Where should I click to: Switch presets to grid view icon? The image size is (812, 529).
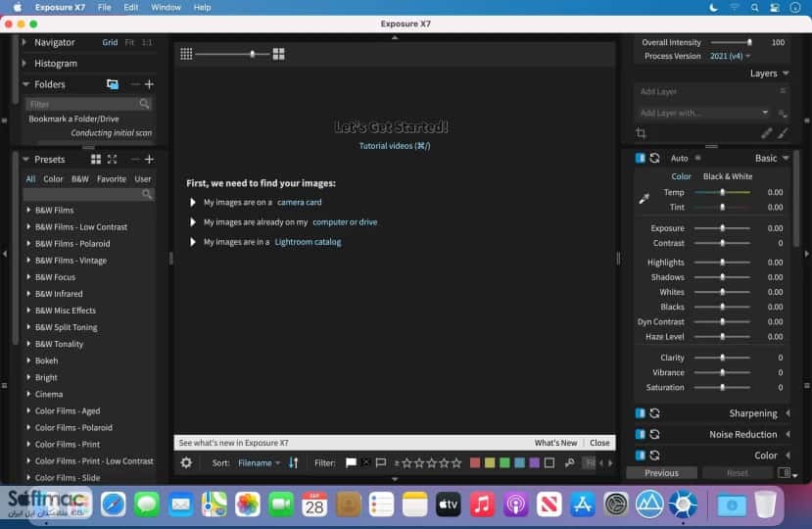(x=96, y=159)
